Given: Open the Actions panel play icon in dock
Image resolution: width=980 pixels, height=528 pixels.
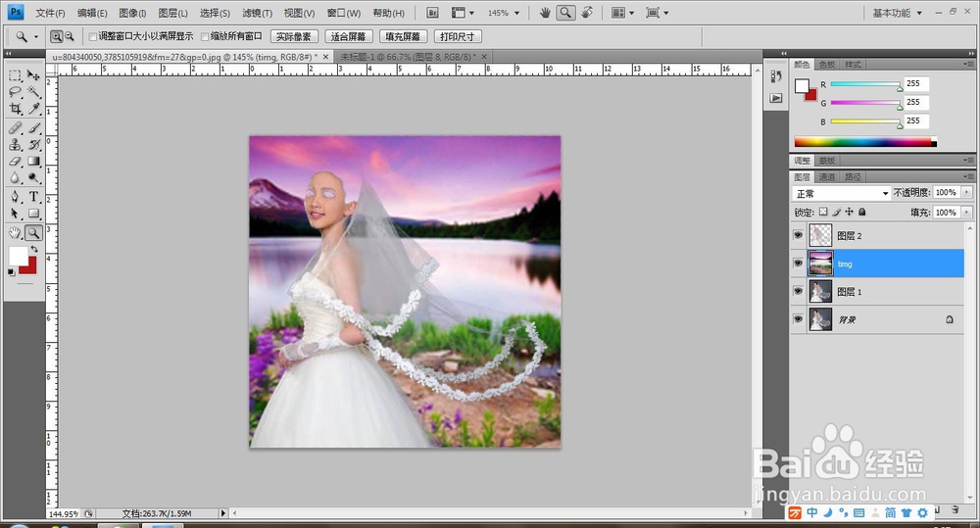Looking at the screenshot, I should 775,98.
